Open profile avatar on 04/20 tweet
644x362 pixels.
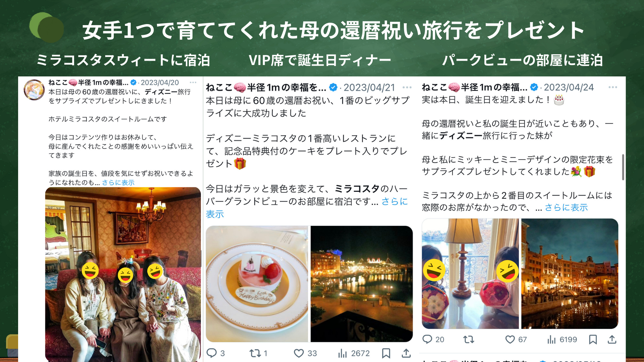pos(34,90)
